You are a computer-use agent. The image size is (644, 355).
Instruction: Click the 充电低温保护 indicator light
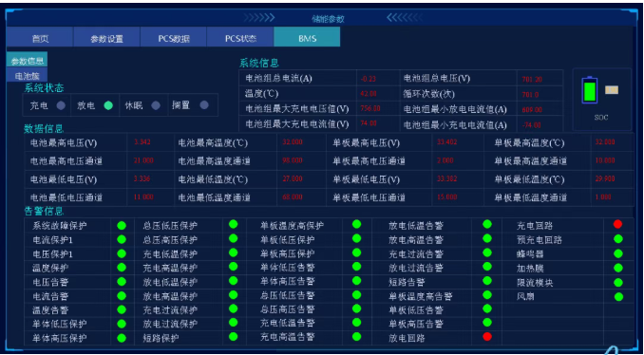[234, 252]
